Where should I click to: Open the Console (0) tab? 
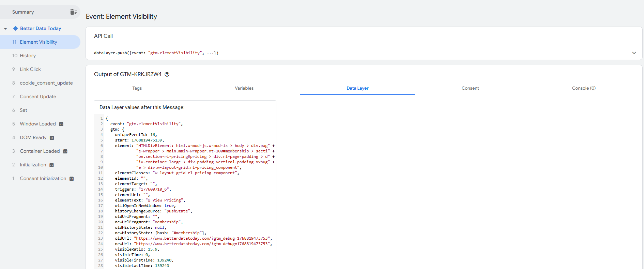tap(584, 88)
